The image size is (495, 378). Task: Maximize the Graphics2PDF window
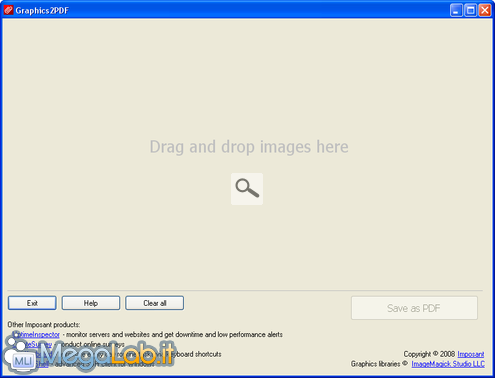(470, 10)
